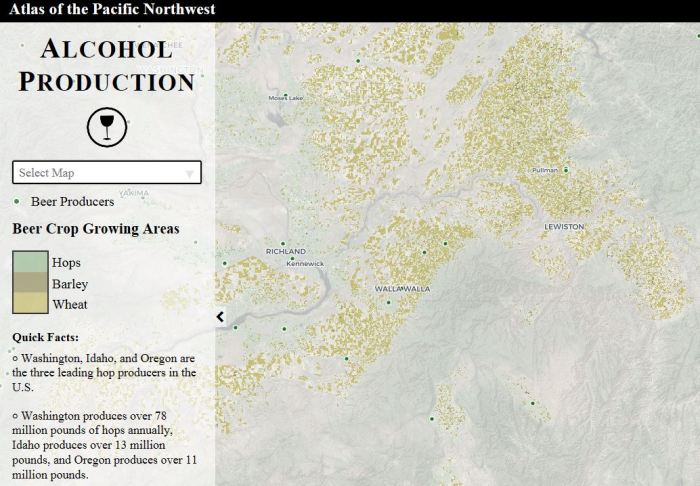700x486 pixels.
Task: Click the beer producer dot near Kennewick
Action: 292,256
